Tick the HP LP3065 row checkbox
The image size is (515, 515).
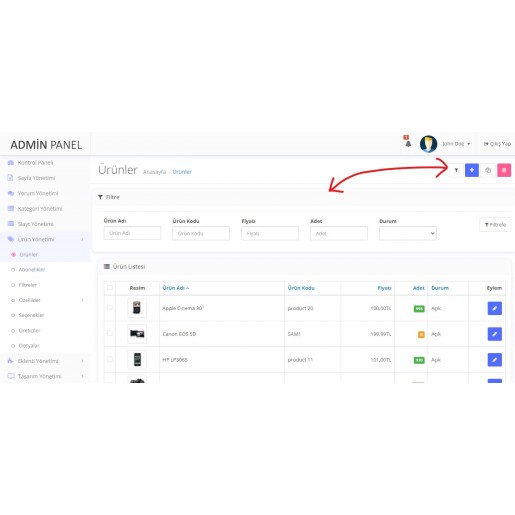110,359
